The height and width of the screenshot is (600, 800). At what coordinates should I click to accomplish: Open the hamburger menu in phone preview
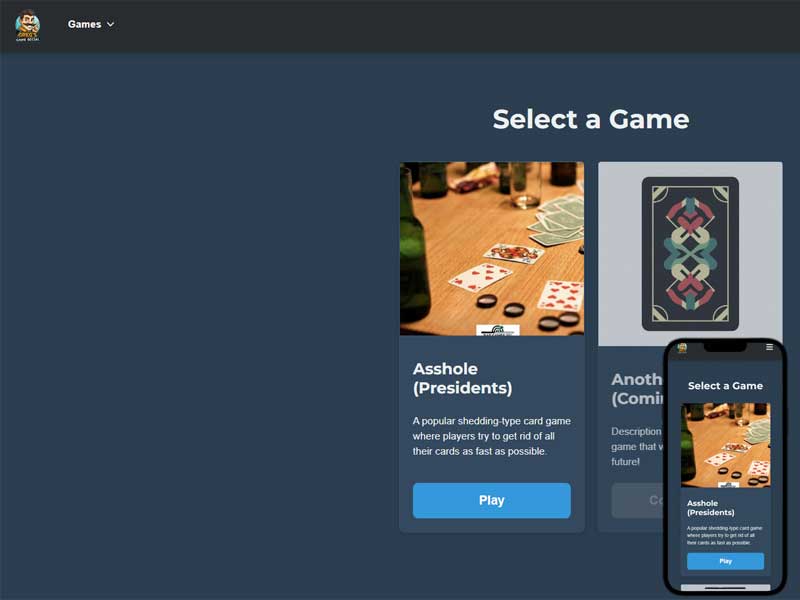(x=769, y=347)
